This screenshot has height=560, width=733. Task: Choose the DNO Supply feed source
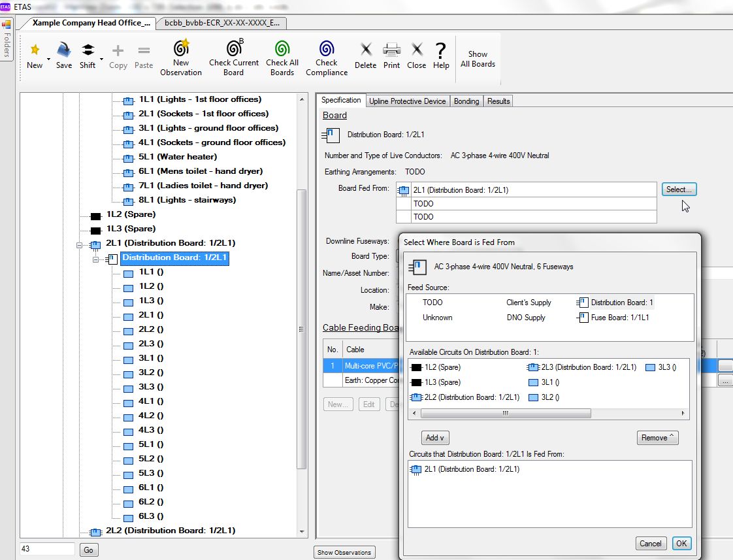pyautogui.click(x=526, y=318)
